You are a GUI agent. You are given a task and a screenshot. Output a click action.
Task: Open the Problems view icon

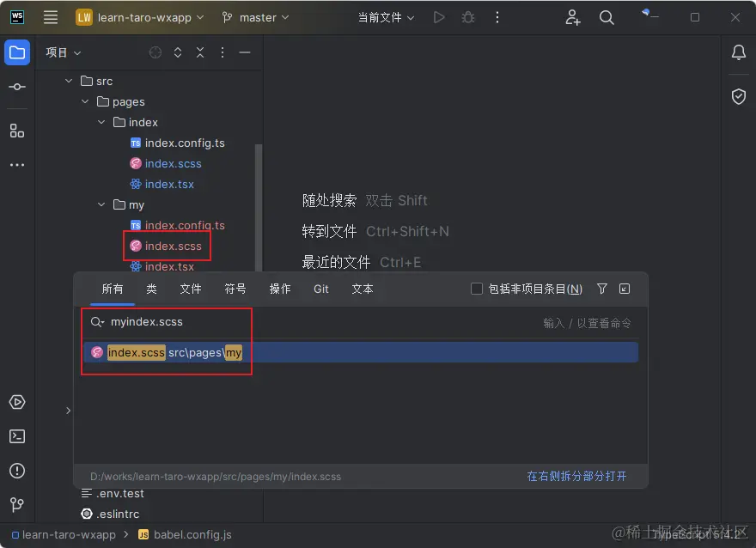coord(17,471)
